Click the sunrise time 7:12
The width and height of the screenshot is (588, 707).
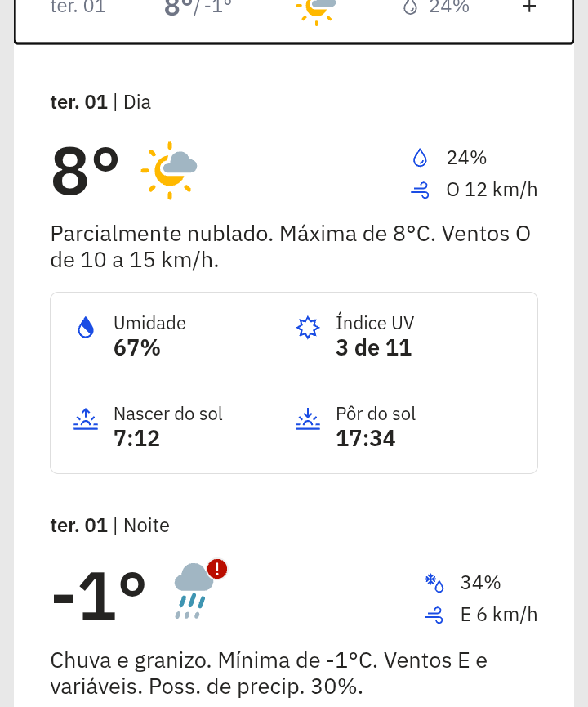click(136, 439)
